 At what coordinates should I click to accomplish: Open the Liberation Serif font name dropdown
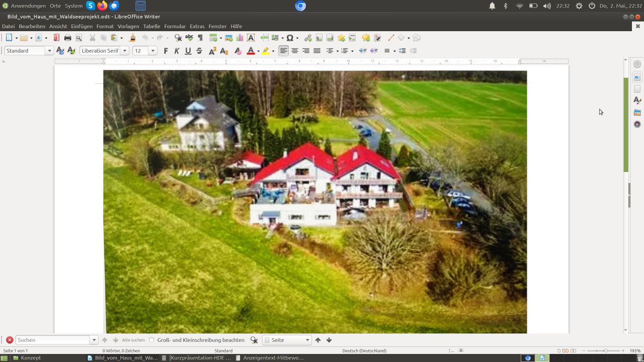pos(125,51)
